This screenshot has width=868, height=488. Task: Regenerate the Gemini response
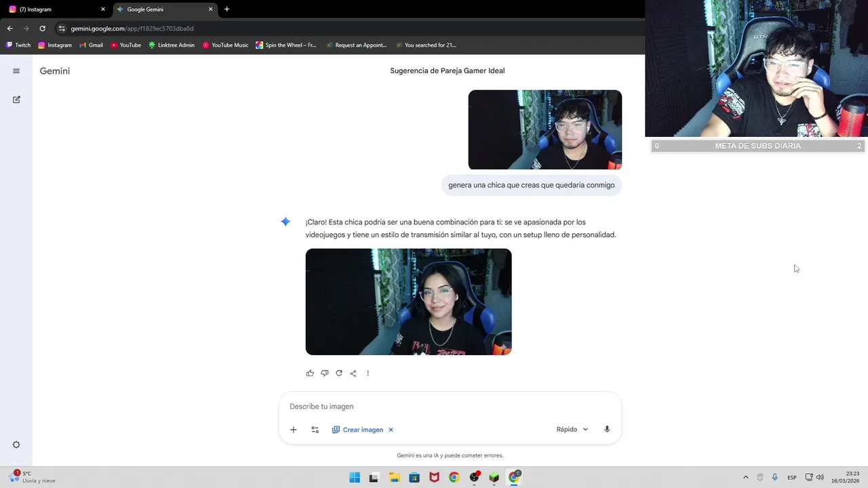(x=339, y=373)
